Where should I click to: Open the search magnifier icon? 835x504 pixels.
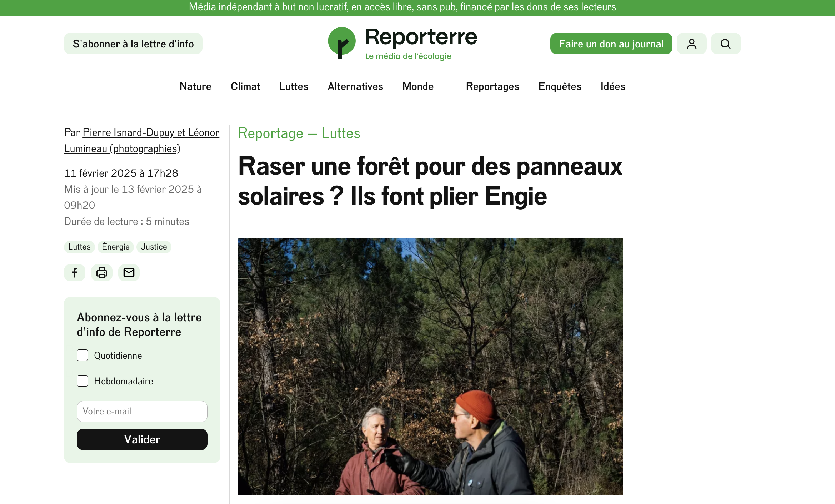(x=726, y=44)
